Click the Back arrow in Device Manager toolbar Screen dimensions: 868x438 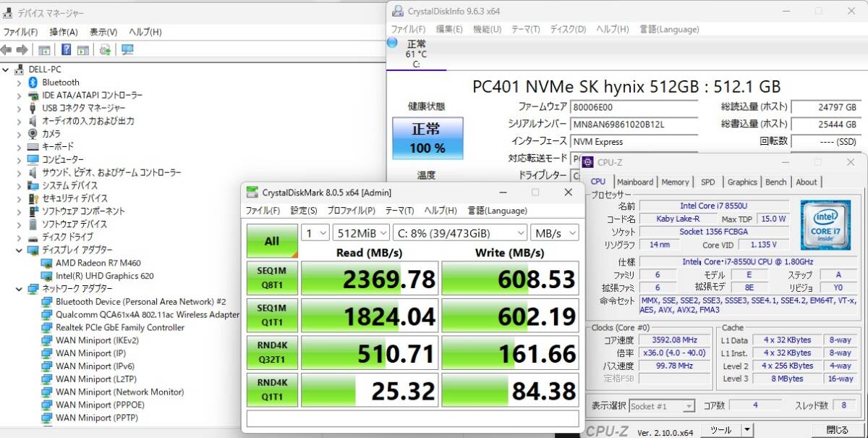7,50
